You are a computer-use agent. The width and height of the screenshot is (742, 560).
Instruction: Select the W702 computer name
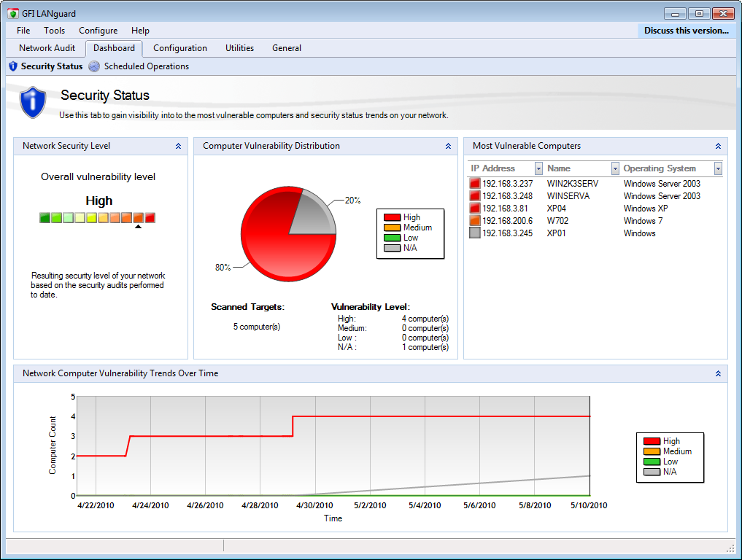click(557, 221)
